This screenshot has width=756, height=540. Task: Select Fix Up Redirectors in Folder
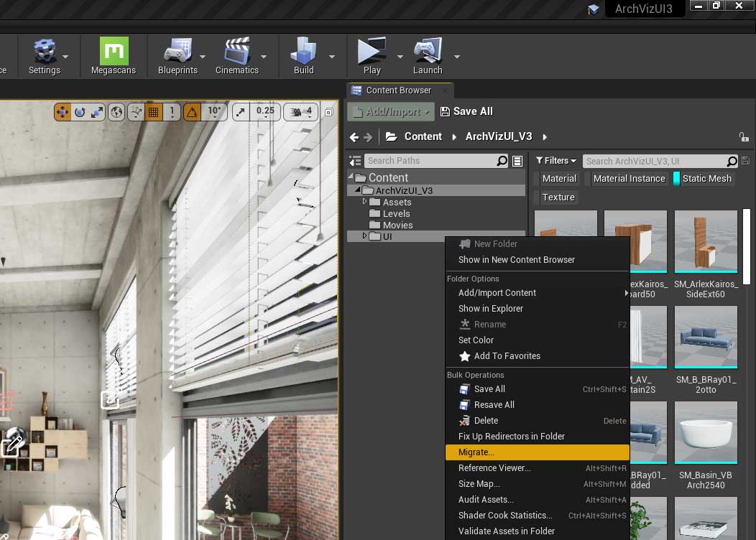pos(537,437)
